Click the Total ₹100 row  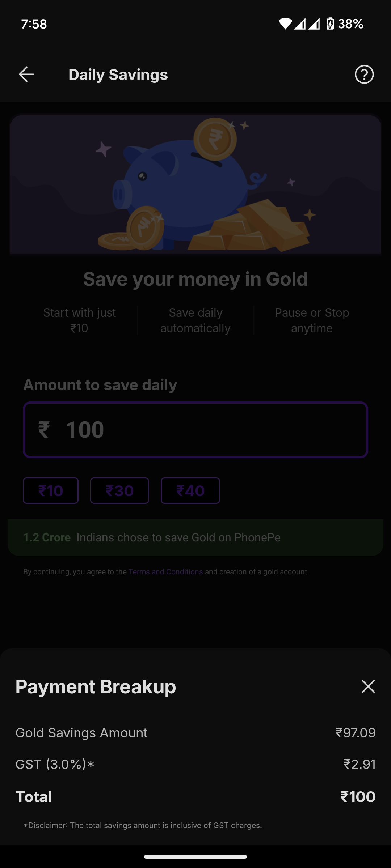point(195,797)
